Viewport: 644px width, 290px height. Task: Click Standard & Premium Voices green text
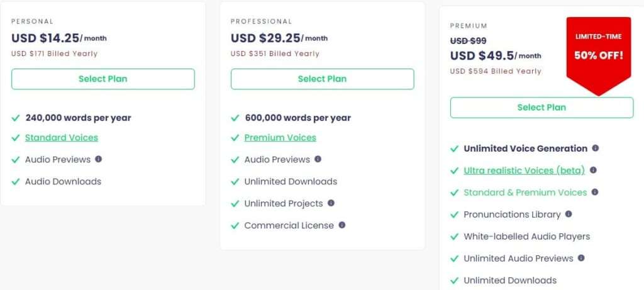pos(525,192)
